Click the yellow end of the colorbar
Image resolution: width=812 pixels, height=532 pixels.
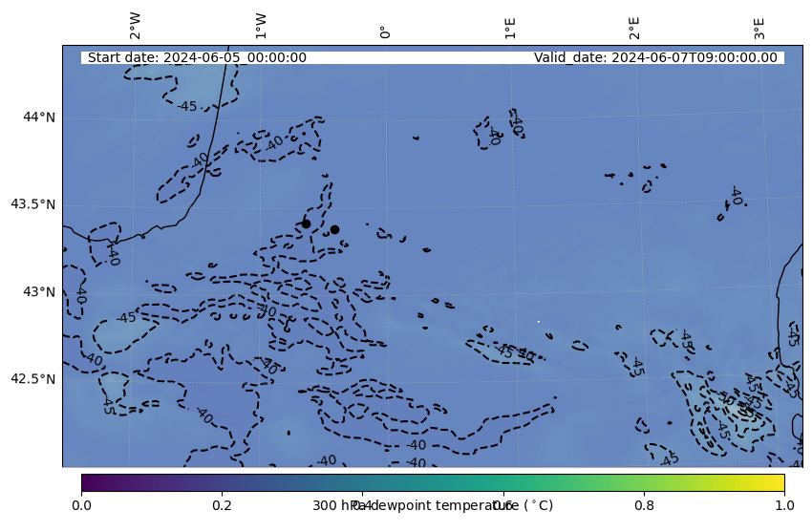[x=779, y=482]
